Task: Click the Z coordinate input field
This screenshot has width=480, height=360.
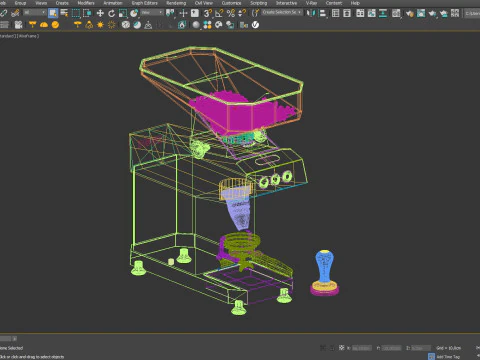Action: 421,348
